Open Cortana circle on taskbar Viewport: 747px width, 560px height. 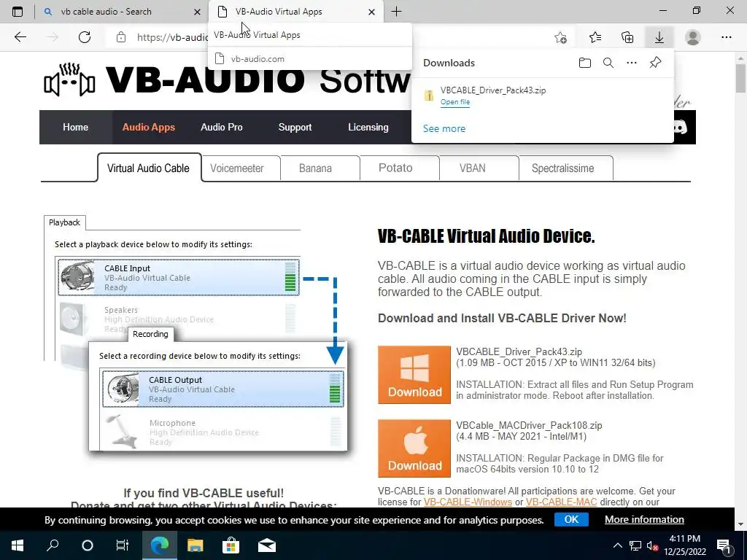coord(88,545)
